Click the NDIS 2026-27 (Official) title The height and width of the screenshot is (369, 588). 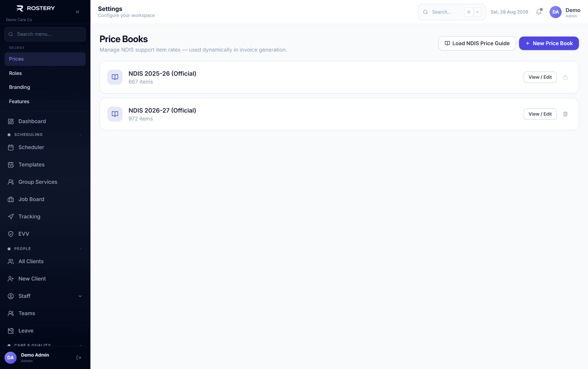point(162,110)
